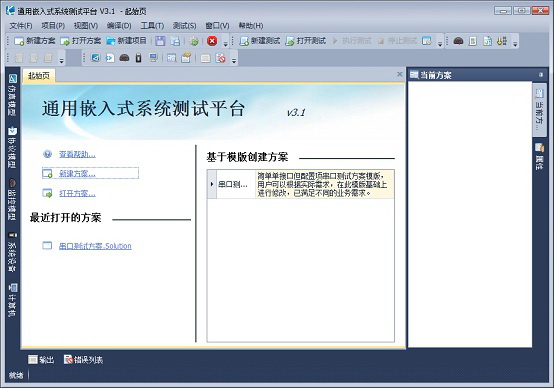Screen dimensions: 554x388
Task: Open the 监控模型 side panel tab
Action: point(12,199)
